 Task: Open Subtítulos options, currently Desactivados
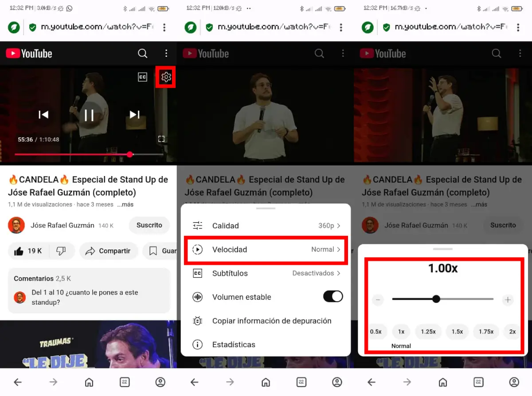(266, 273)
